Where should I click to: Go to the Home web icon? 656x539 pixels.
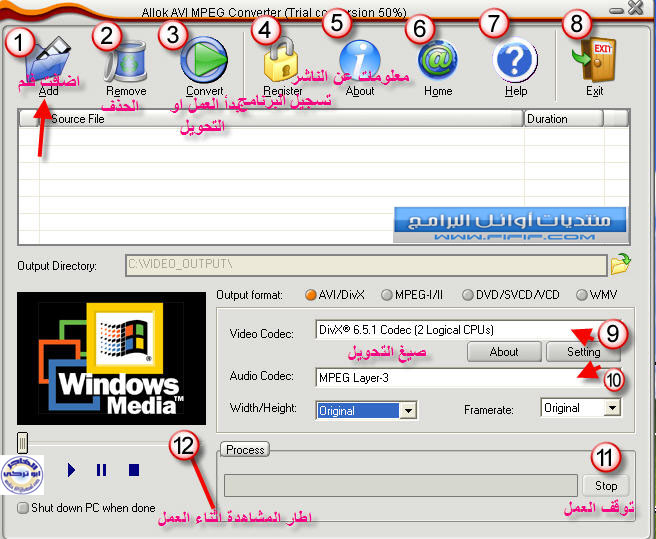click(x=437, y=60)
